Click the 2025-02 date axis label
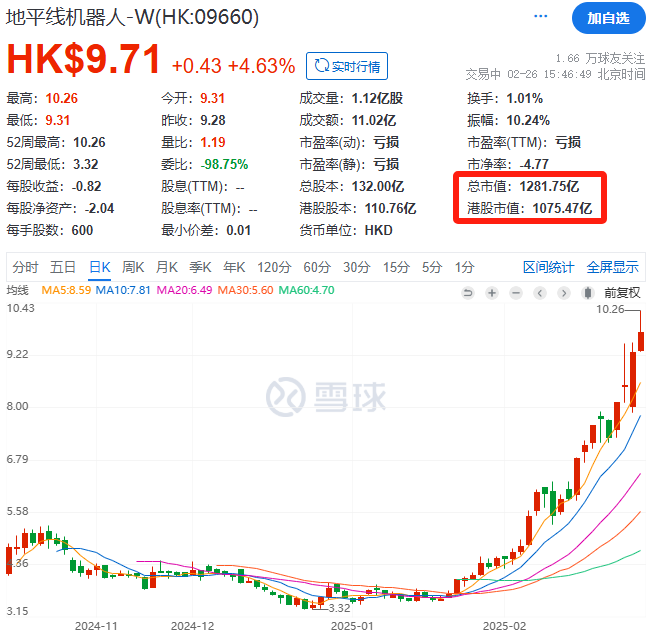Screen dimensions: 652x634 pos(504,626)
